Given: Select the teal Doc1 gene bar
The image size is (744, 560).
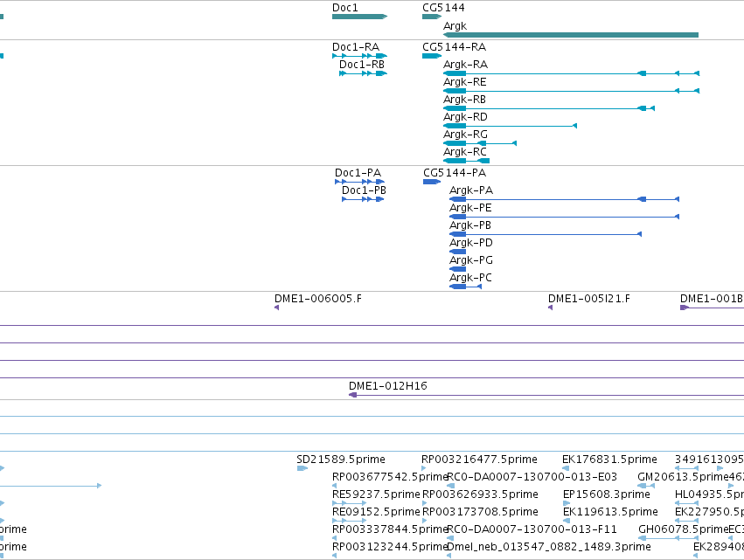Looking at the screenshot, I should coord(359,17).
